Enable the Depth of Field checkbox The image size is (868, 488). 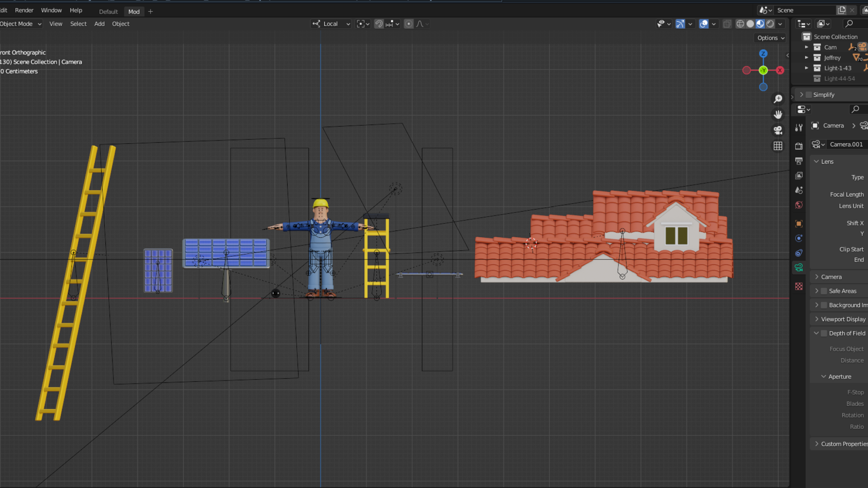click(x=824, y=333)
